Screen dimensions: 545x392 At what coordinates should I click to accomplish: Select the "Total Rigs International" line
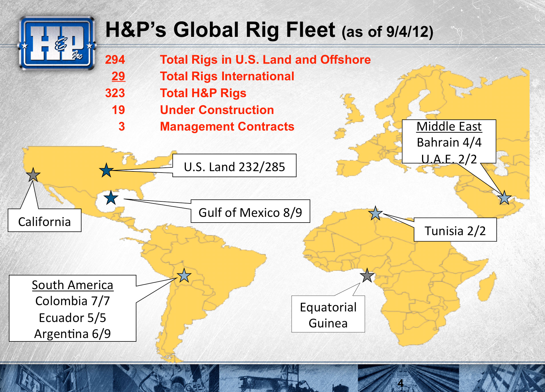pos(227,76)
